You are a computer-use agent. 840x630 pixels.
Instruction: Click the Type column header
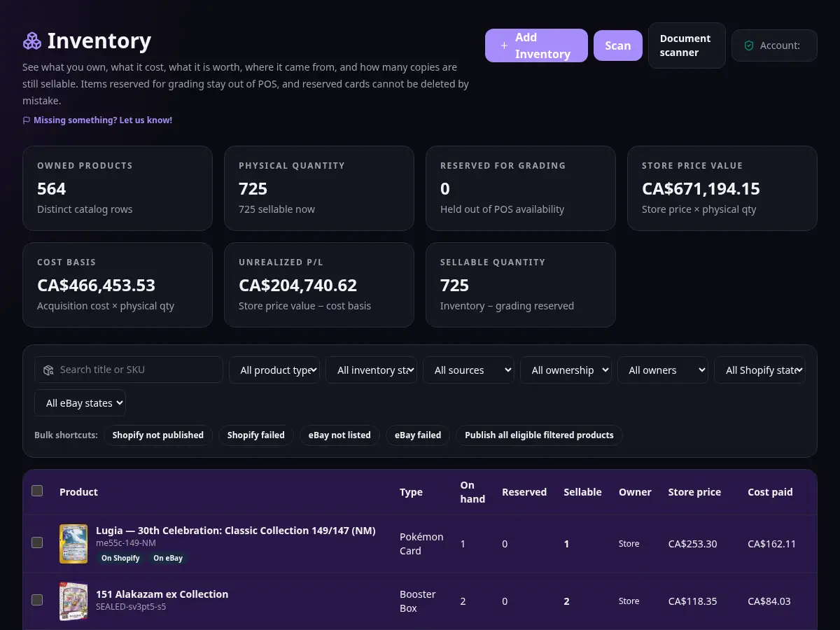[411, 492]
